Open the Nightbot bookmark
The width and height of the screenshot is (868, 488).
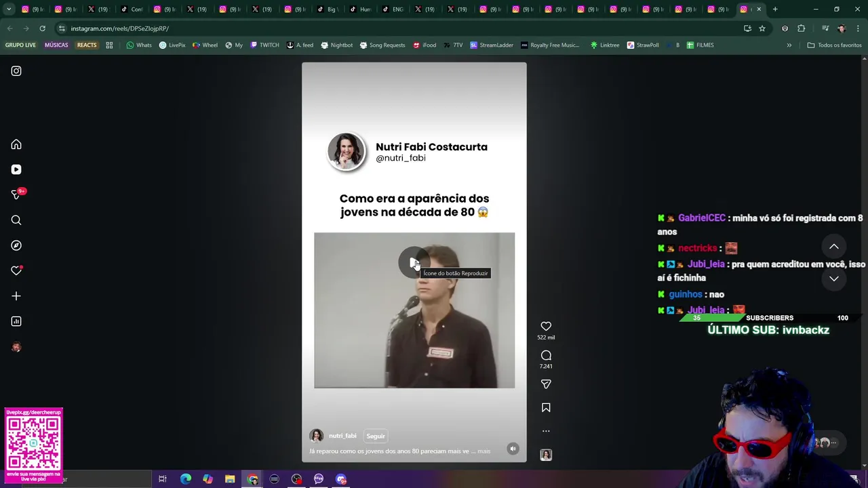pos(336,45)
